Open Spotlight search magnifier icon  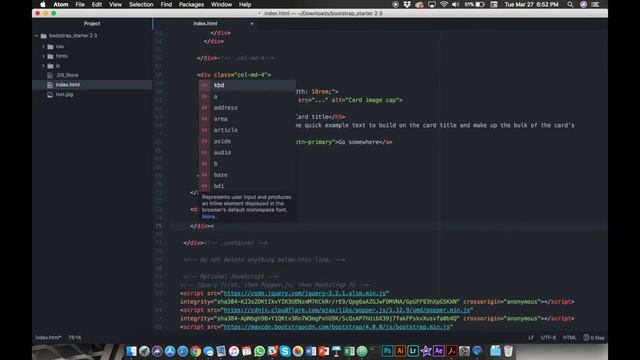click(570, 4)
